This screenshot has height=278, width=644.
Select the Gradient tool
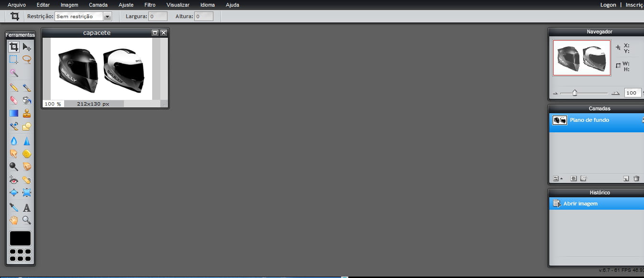coord(14,114)
